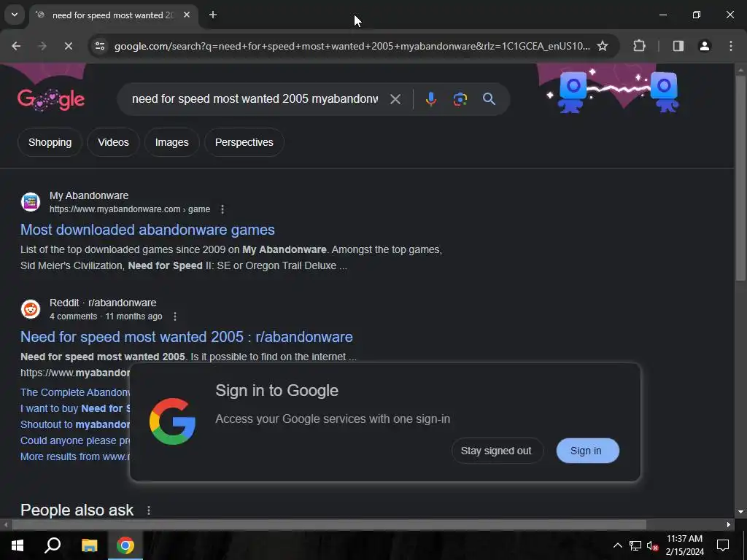Choose Stay signed out
747x560 pixels.
496,451
